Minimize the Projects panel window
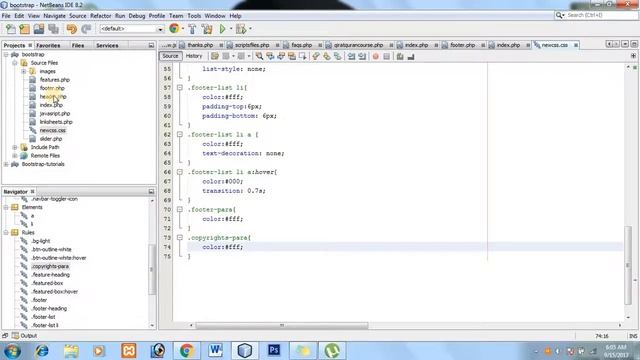Viewport: 640px width, 360px height. point(151,45)
